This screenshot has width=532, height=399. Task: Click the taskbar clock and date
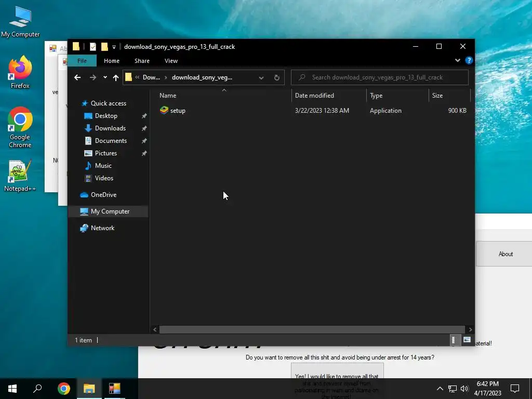487,389
